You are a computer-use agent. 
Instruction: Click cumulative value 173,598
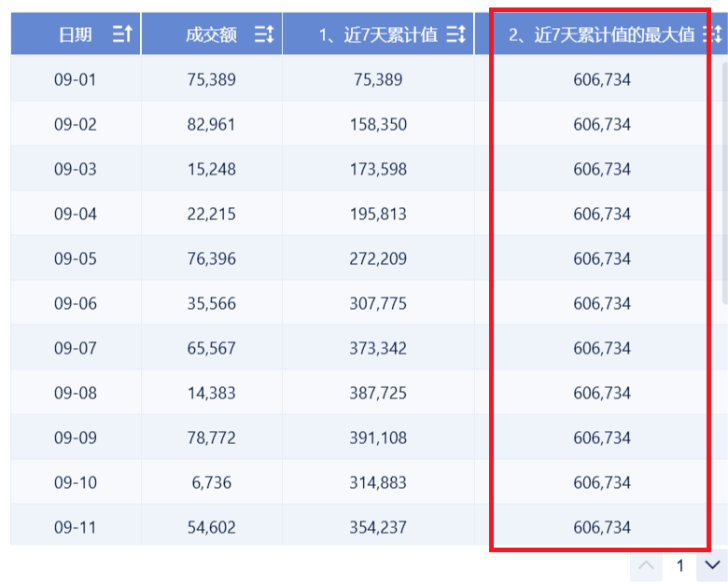tap(378, 169)
